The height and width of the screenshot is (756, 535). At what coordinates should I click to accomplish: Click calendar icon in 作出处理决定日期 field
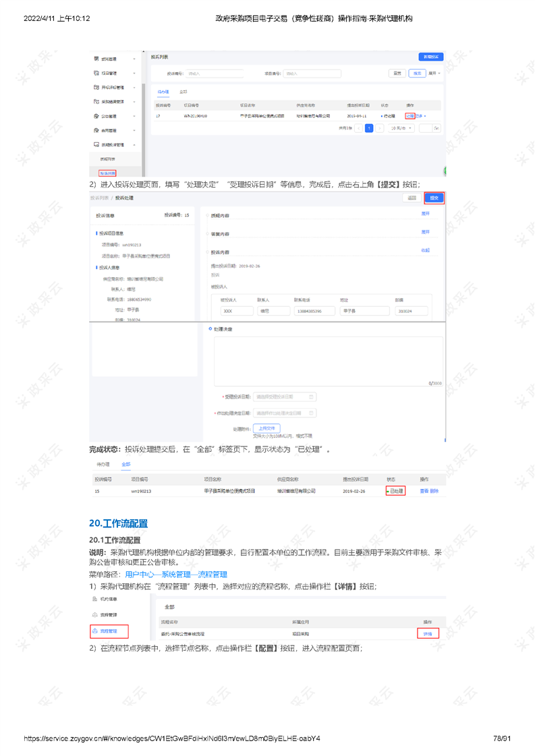[x=311, y=413]
